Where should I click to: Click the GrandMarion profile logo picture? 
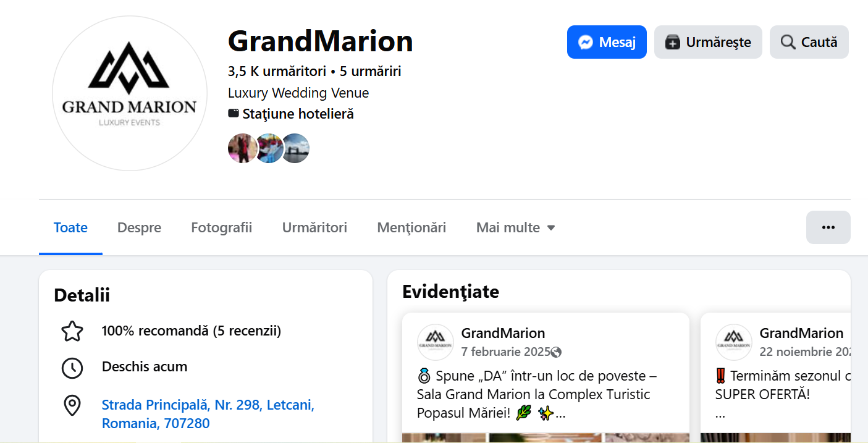129,93
